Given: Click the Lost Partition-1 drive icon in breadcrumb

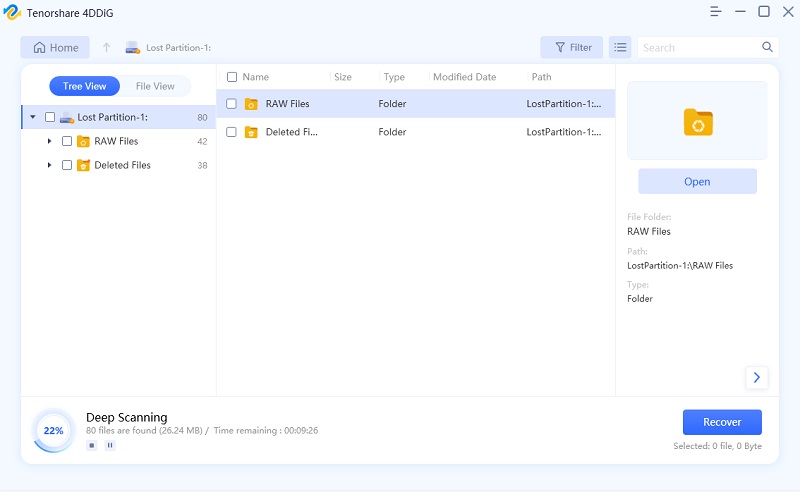Looking at the screenshot, I should pyautogui.click(x=133, y=47).
